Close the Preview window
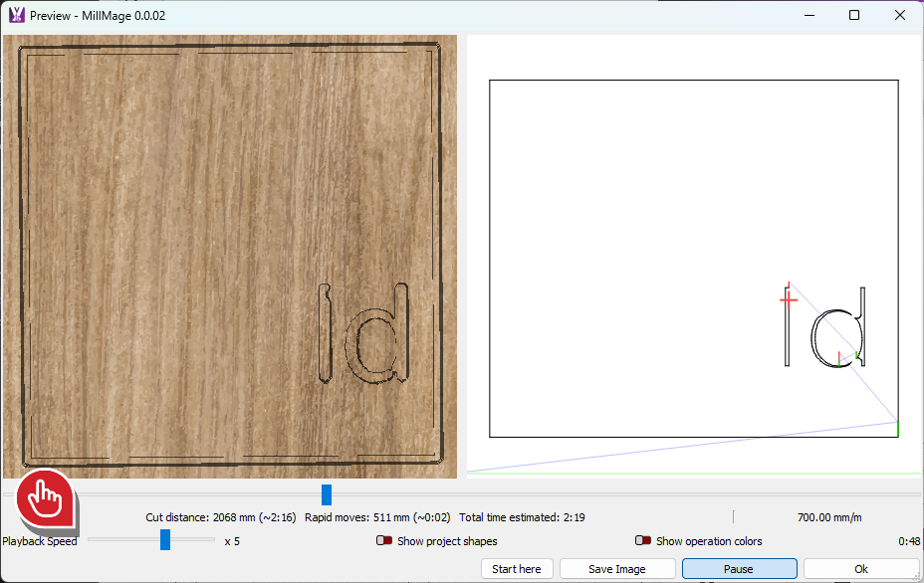Viewport: 924px width, 583px height. [x=900, y=15]
